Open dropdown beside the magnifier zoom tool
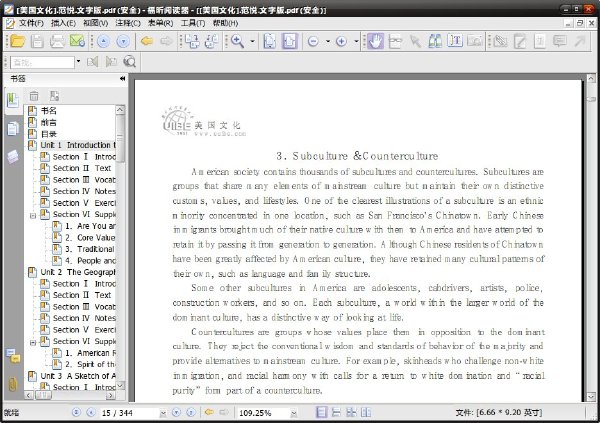The image size is (600, 423). [253, 41]
